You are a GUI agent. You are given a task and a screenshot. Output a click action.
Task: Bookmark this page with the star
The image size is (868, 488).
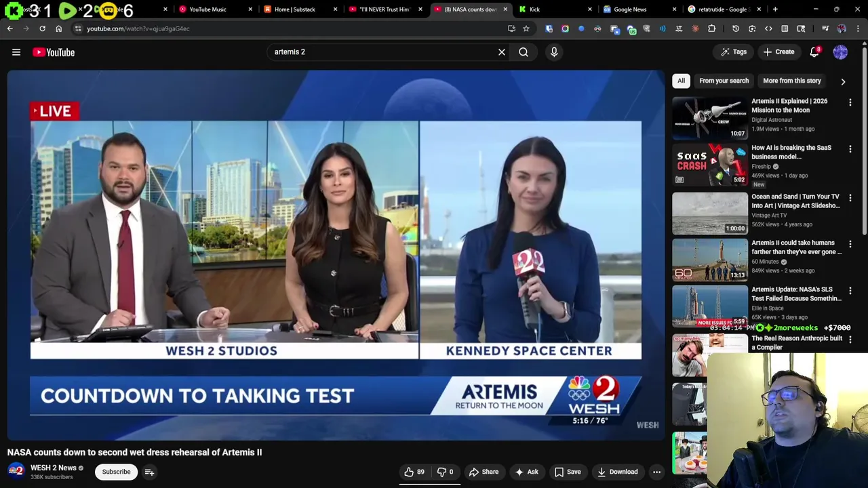(526, 28)
